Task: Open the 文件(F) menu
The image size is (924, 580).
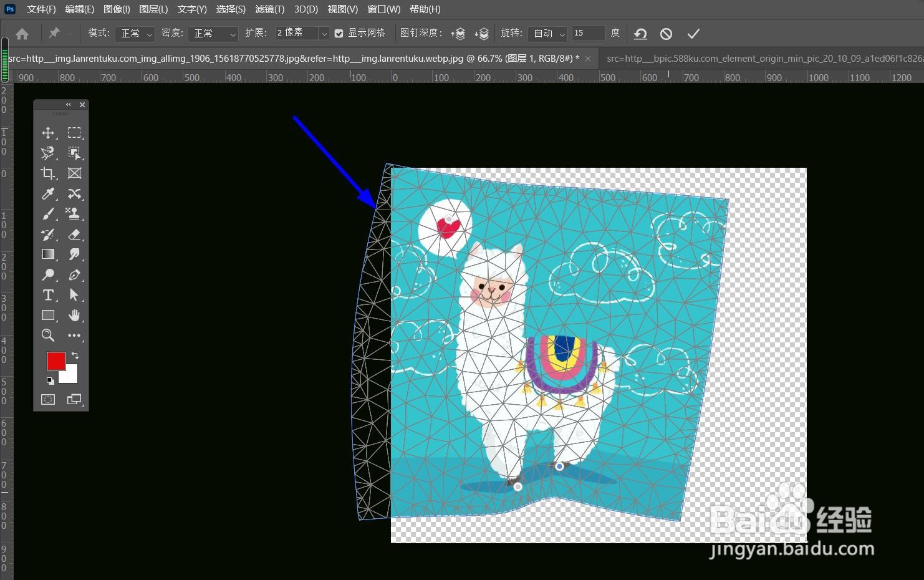Action: pyautogui.click(x=41, y=9)
